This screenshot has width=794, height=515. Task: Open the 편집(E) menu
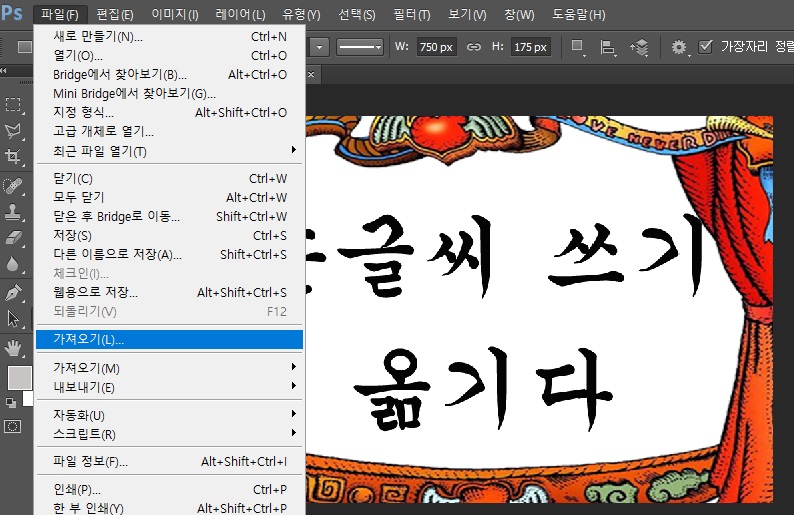115,14
